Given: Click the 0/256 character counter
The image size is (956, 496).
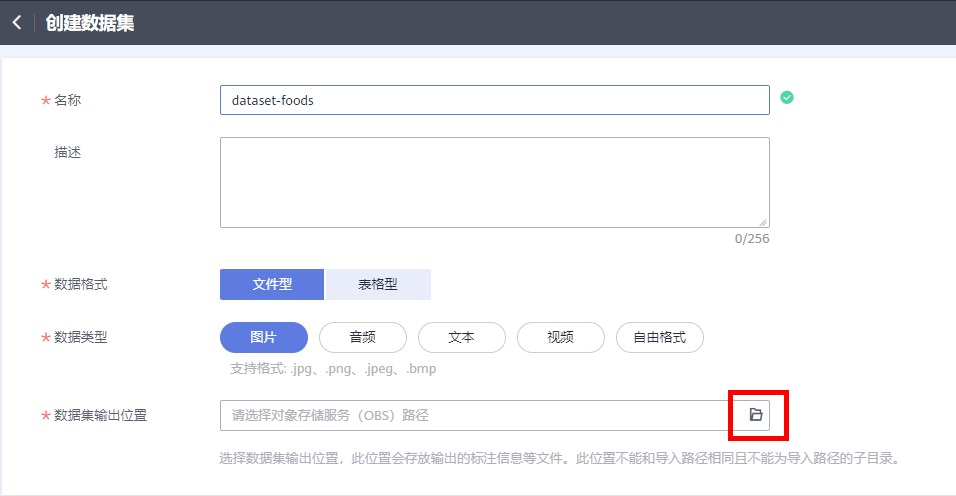Looking at the screenshot, I should click(x=751, y=239).
